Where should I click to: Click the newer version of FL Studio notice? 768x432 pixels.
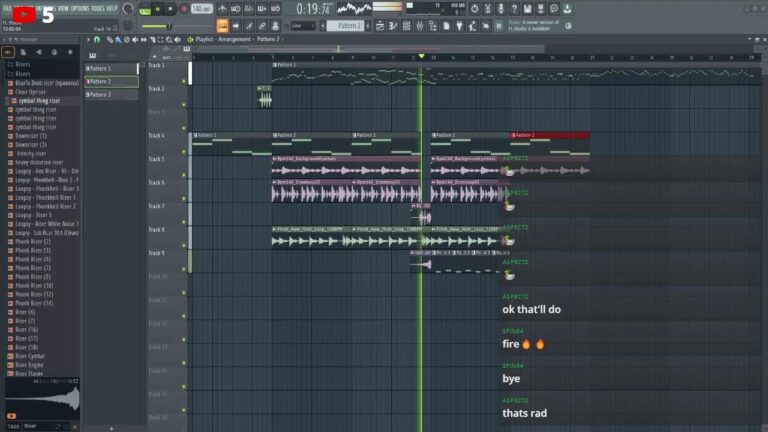[x=533, y=25]
